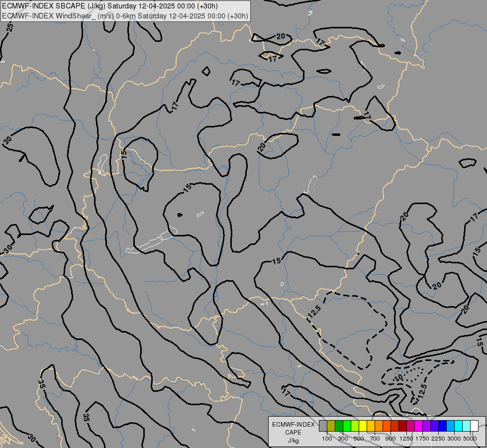Click the indigo swatch left of 2250 tick
487x448 pixels.
pyautogui.click(x=434, y=426)
